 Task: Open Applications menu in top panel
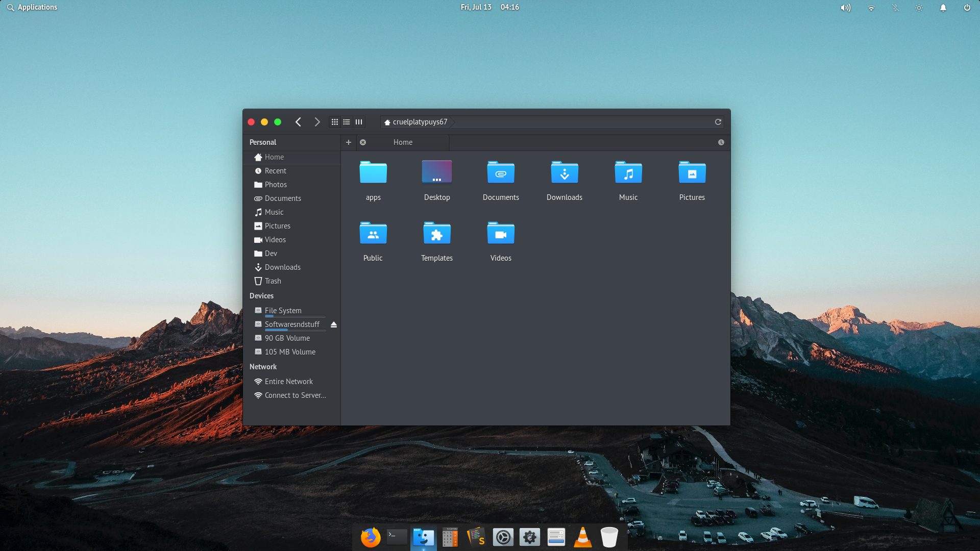coord(32,7)
